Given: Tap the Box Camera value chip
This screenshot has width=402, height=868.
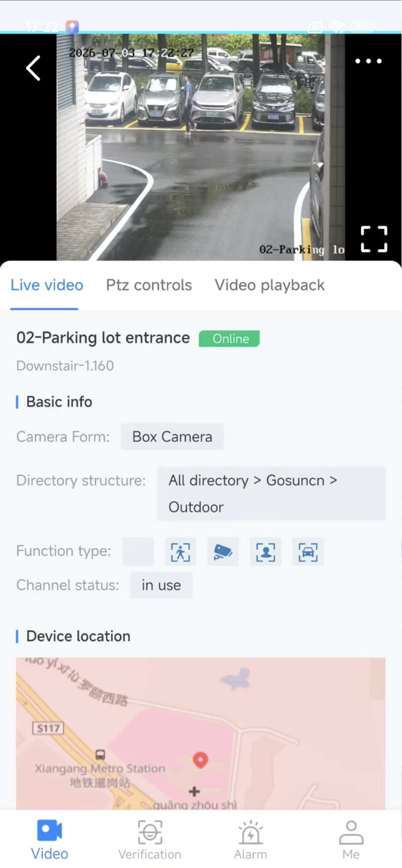Looking at the screenshot, I should tap(172, 436).
